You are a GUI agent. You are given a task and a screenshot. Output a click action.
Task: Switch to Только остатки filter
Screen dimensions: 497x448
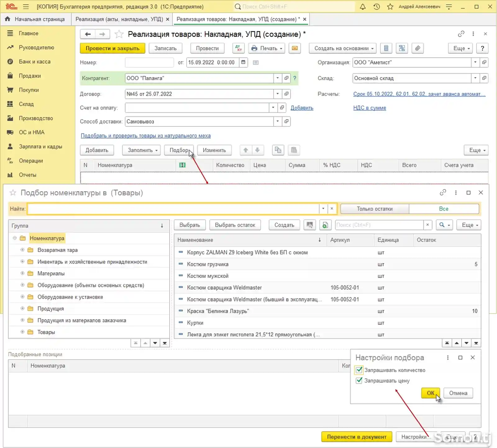point(375,209)
